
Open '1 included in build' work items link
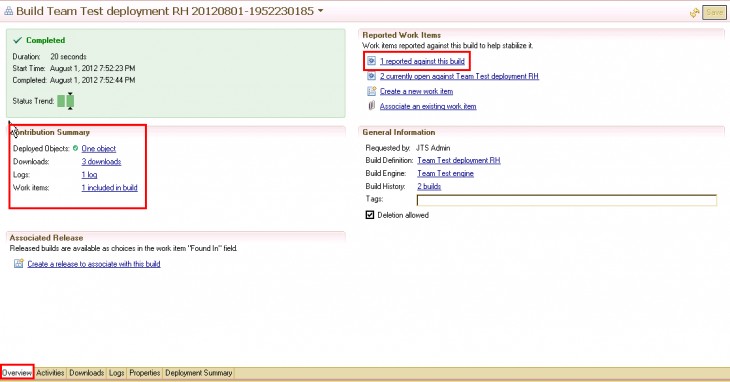(109, 188)
